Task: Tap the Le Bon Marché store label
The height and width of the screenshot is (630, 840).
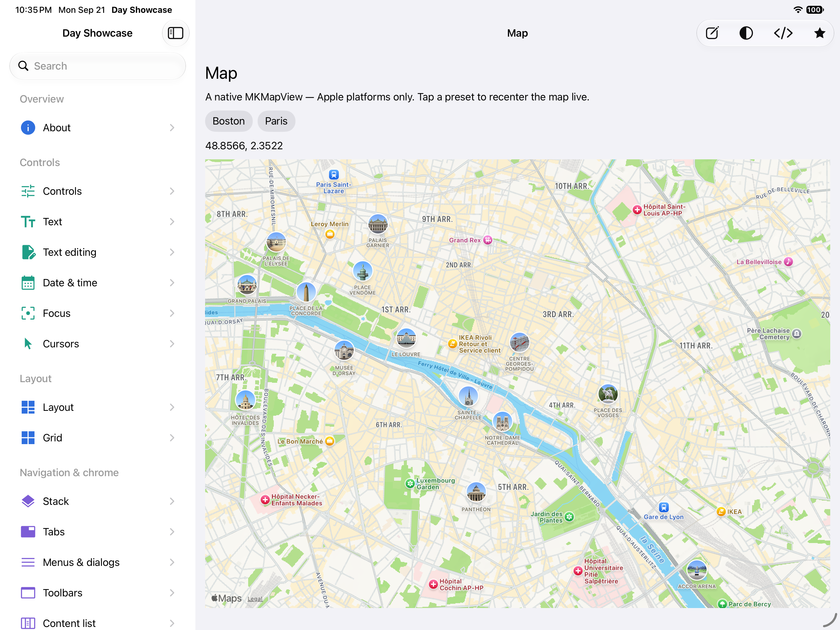Action: click(300, 441)
